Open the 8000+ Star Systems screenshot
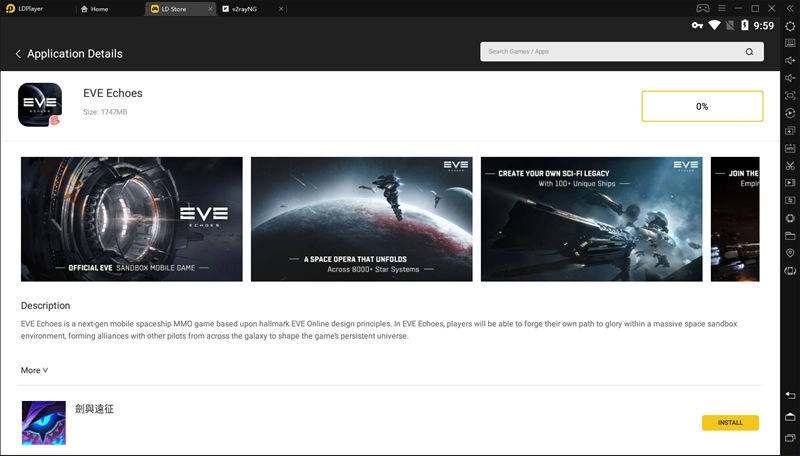 tap(361, 219)
